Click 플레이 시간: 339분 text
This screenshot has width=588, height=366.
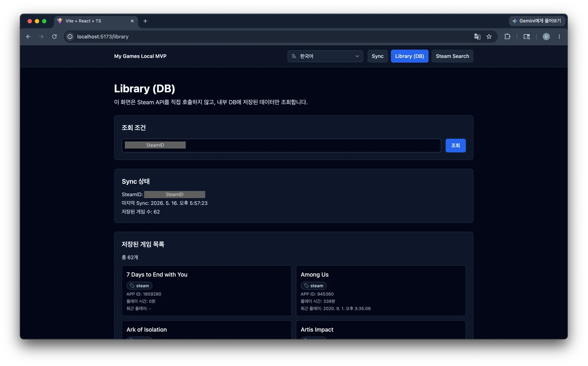point(318,301)
